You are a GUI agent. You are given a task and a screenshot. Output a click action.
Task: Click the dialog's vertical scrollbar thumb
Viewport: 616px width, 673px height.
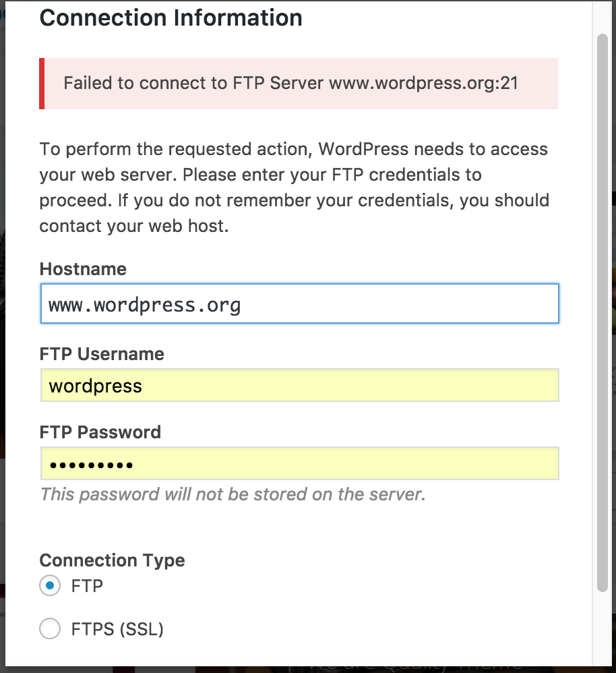(x=603, y=313)
